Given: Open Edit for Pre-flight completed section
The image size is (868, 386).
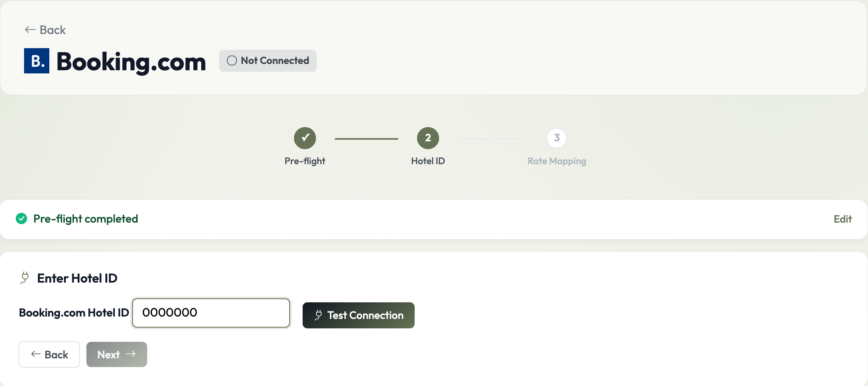Looking at the screenshot, I should click(x=843, y=219).
